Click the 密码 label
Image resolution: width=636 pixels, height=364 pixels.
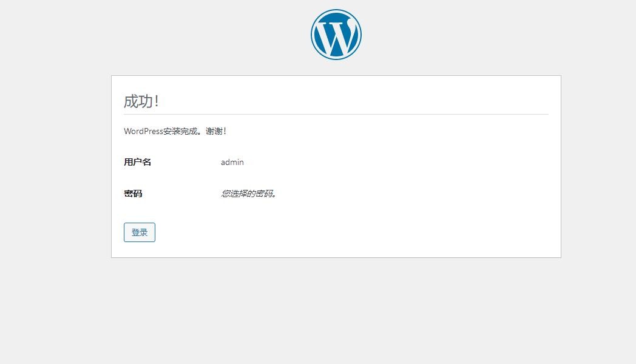coord(133,194)
